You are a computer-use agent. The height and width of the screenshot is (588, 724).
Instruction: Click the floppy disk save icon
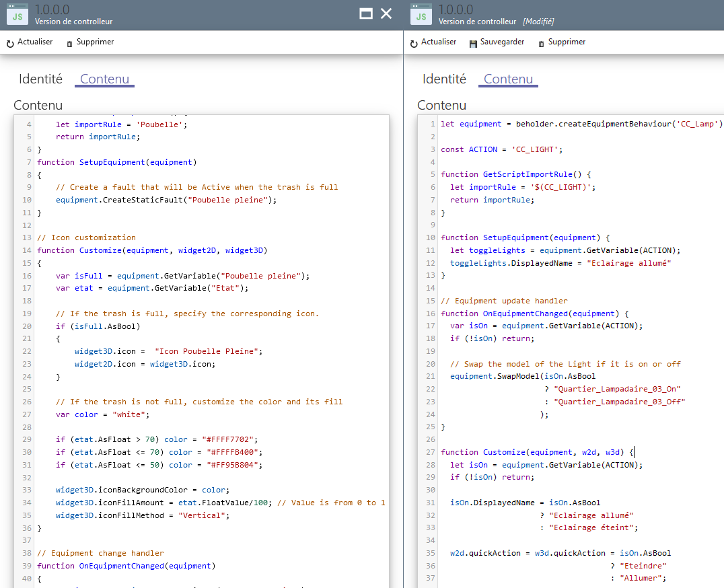tap(473, 44)
